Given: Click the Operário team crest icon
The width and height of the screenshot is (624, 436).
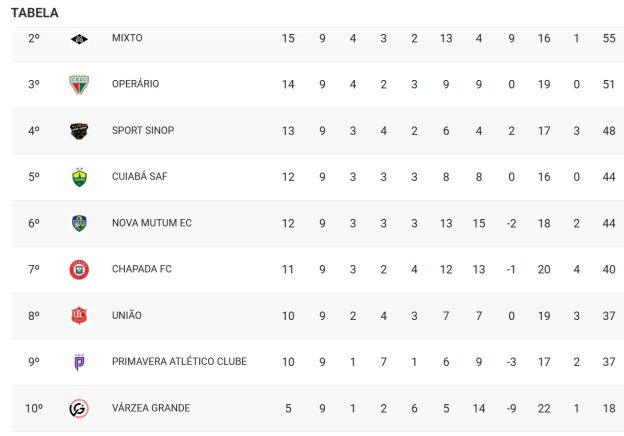Looking at the screenshot, I should (x=80, y=84).
